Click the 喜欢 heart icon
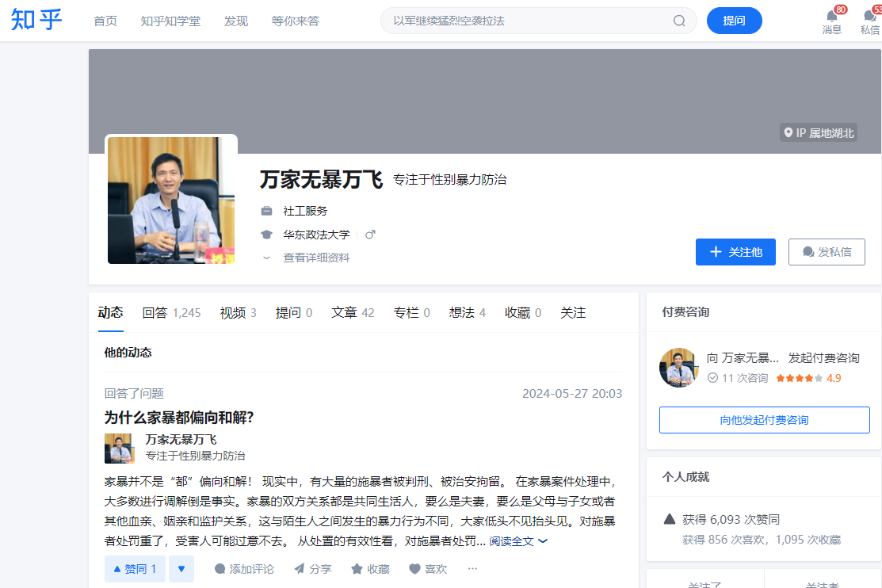This screenshot has height=588, width=882. coord(414,569)
